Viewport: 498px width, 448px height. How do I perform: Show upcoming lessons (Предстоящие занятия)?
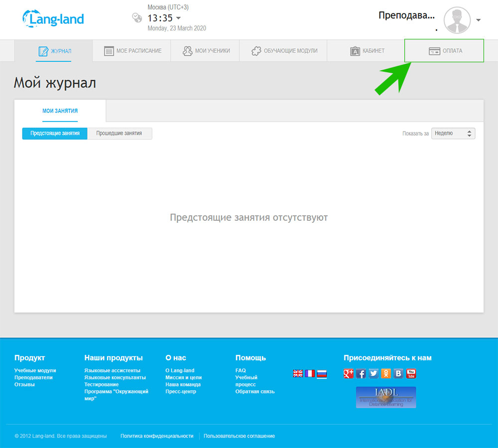tap(55, 134)
